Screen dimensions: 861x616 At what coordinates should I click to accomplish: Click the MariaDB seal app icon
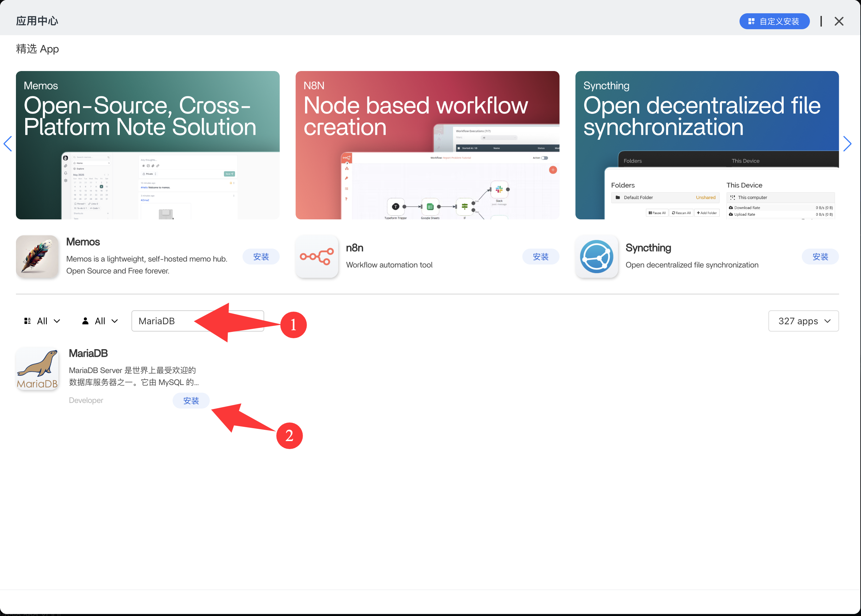pyautogui.click(x=37, y=369)
